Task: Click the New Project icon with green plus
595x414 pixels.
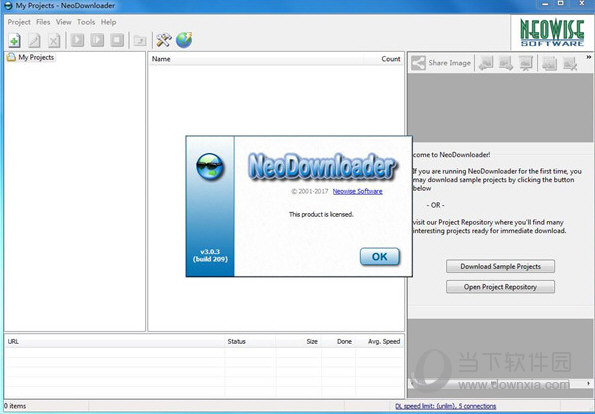Action: coord(14,40)
